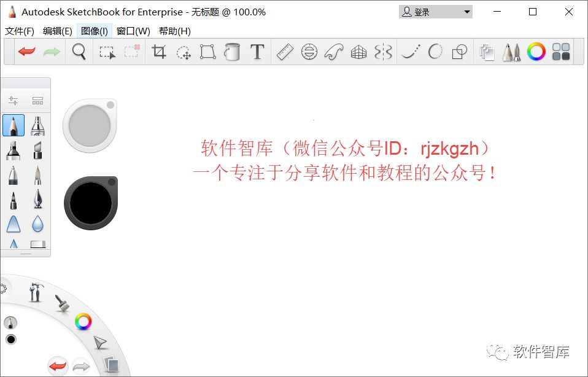Enable the Ellipse guide tool
Viewport: 588px width, 377px height.
click(309, 52)
